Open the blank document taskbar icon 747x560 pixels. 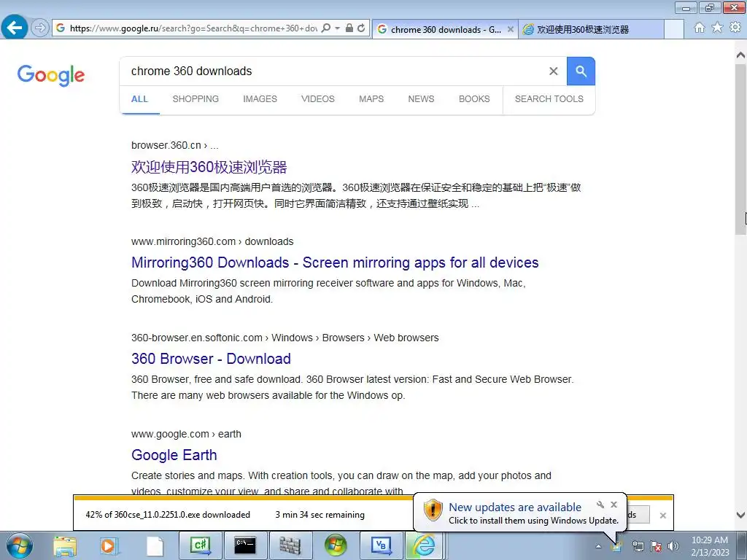coord(155,545)
